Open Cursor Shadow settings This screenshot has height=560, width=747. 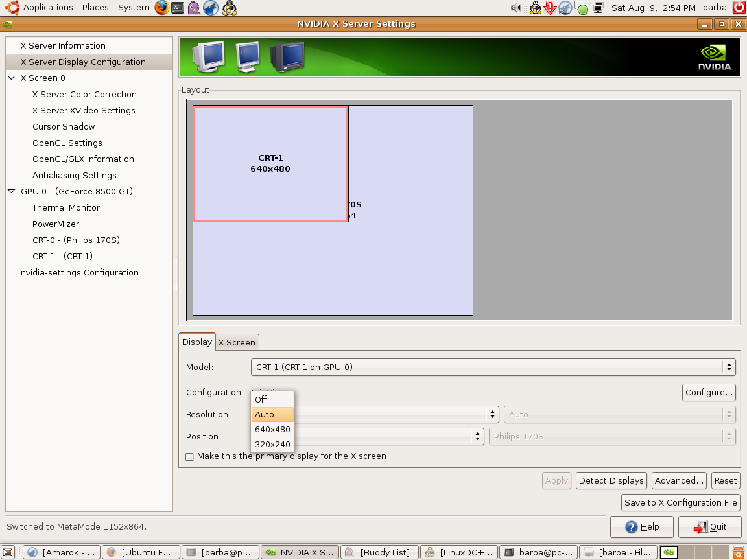[x=64, y=126]
